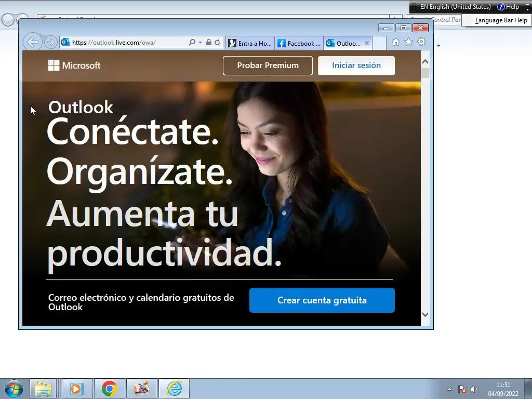
Task: Open the address bar dropdown arrow
Action: coord(200,43)
